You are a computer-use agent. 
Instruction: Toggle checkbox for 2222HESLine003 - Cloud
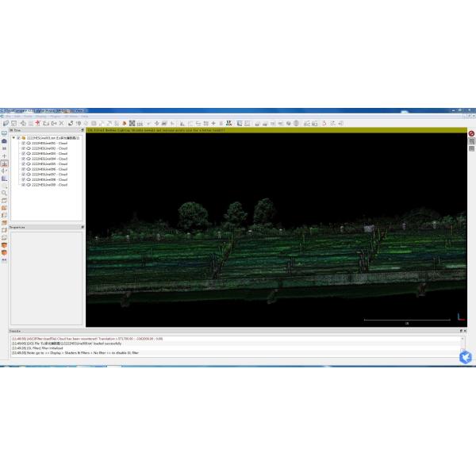pos(23,154)
